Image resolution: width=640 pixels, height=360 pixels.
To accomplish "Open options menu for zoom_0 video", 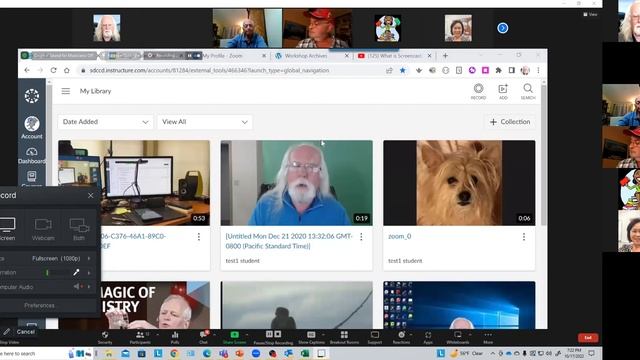I will coord(524,237).
